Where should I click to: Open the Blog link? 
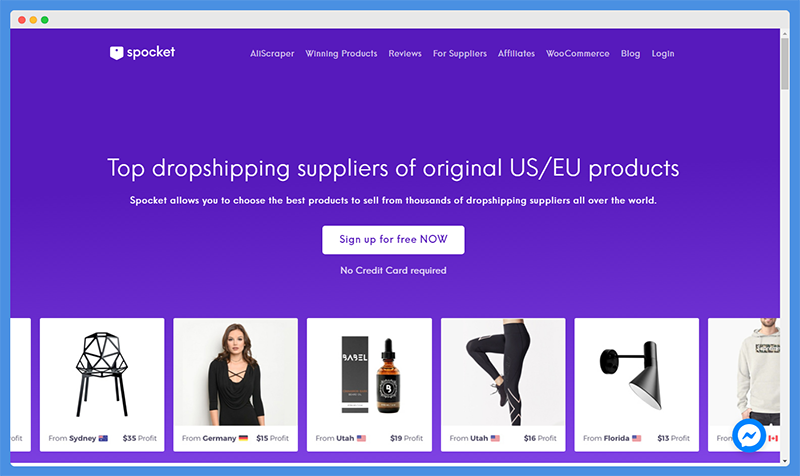tap(630, 54)
